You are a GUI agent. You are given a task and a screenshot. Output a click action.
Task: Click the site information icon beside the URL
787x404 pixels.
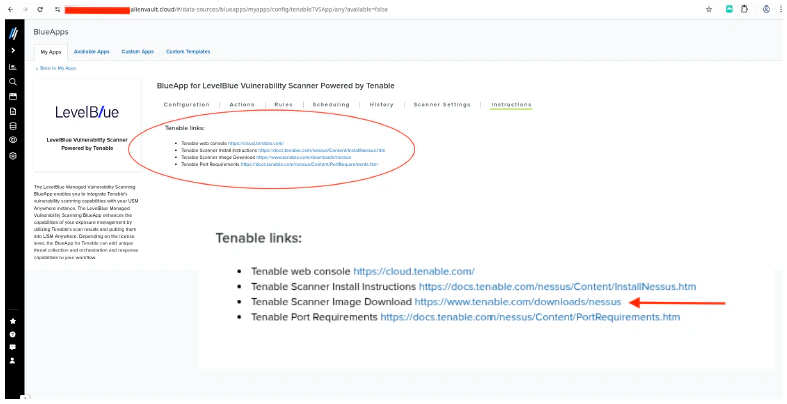click(58, 10)
